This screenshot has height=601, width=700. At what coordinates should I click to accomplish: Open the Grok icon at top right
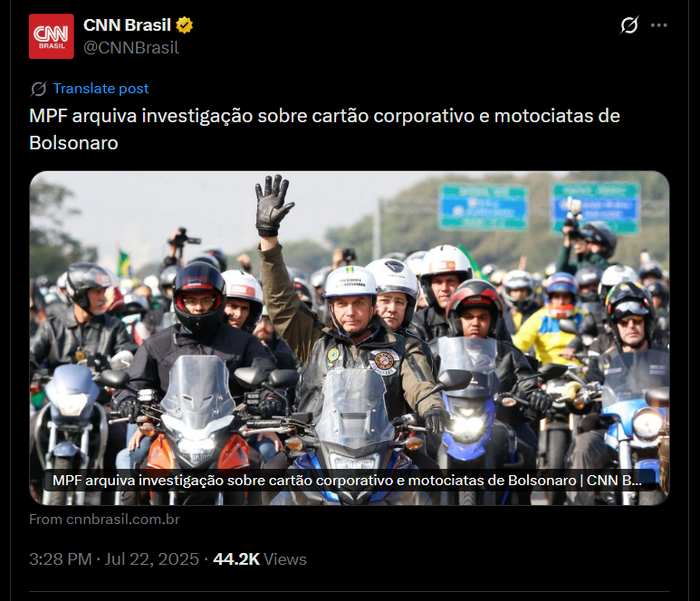(x=629, y=25)
